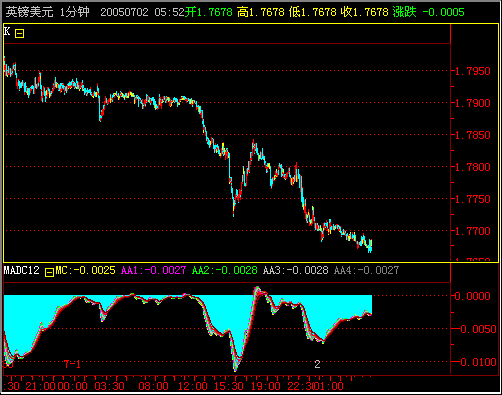Image resolution: width=502 pixels, height=395 pixels.
Task: Click the 0.0000 indicator axis label
Action: point(473,296)
